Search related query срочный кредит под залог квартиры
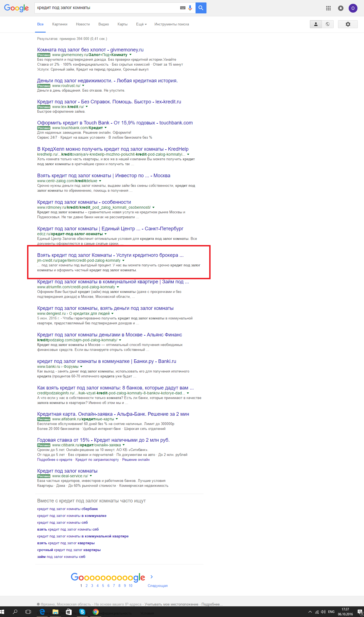This screenshot has width=364, height=617. pyautogui.click(x=69, y=550)
